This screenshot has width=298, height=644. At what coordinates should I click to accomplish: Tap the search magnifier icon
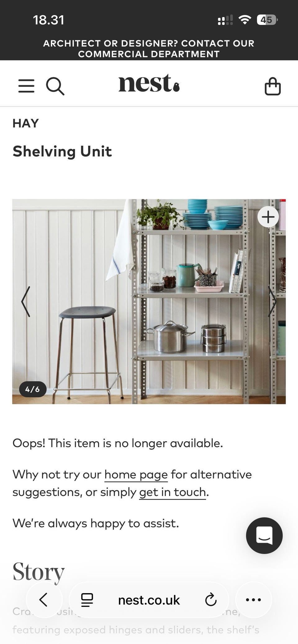pyautogui.click(x=55, y=86)
